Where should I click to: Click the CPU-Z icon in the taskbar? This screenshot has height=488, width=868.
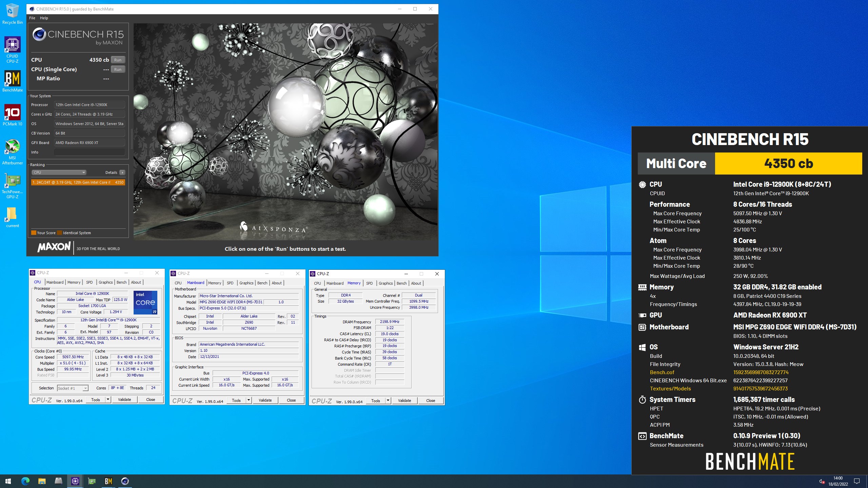pyautogui.click(x=75, y=481)
